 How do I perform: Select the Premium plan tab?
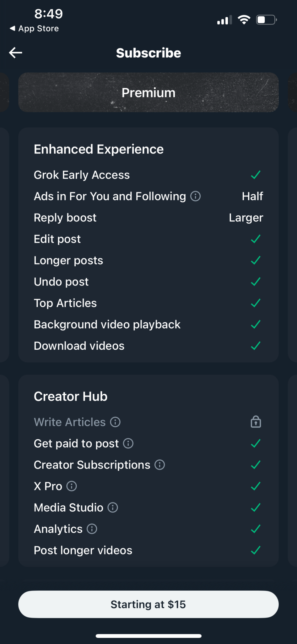coord(148,92)
